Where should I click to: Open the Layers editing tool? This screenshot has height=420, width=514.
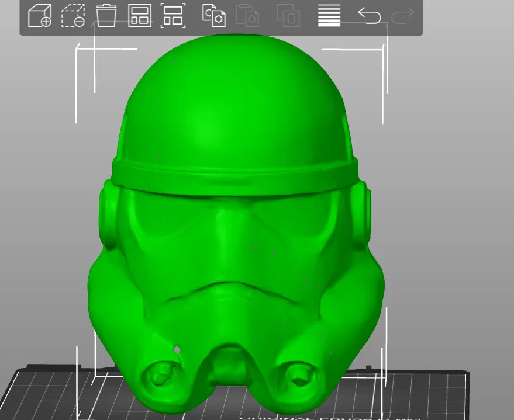tap(329, 15)
